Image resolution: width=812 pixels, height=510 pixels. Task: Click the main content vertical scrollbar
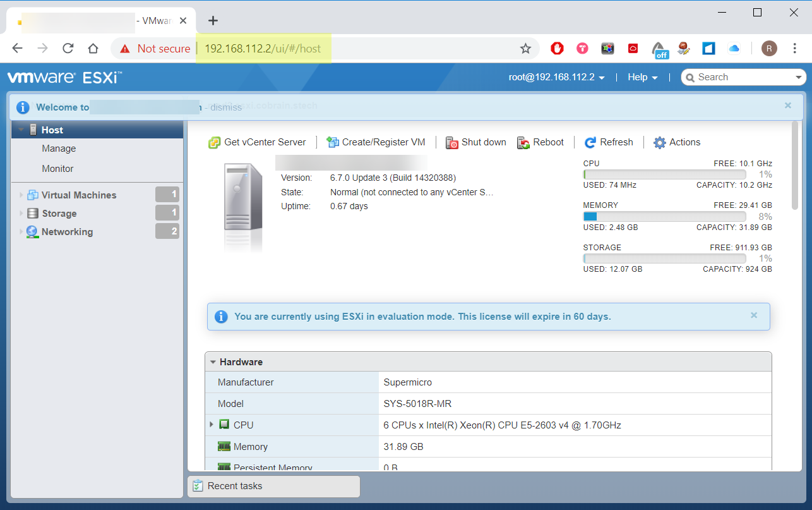pos(795,166)
